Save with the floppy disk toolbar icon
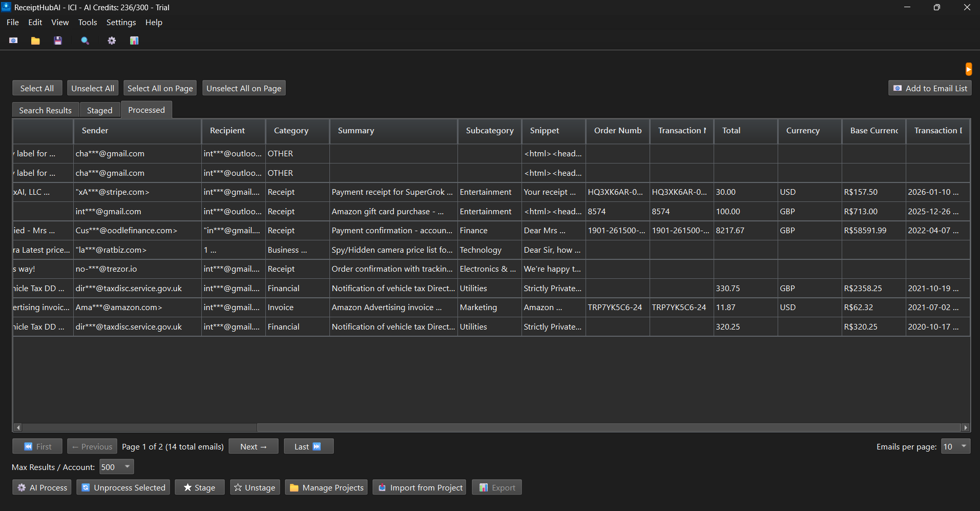The height and width of the screenshot is (511, 980). tap(58, 40)
